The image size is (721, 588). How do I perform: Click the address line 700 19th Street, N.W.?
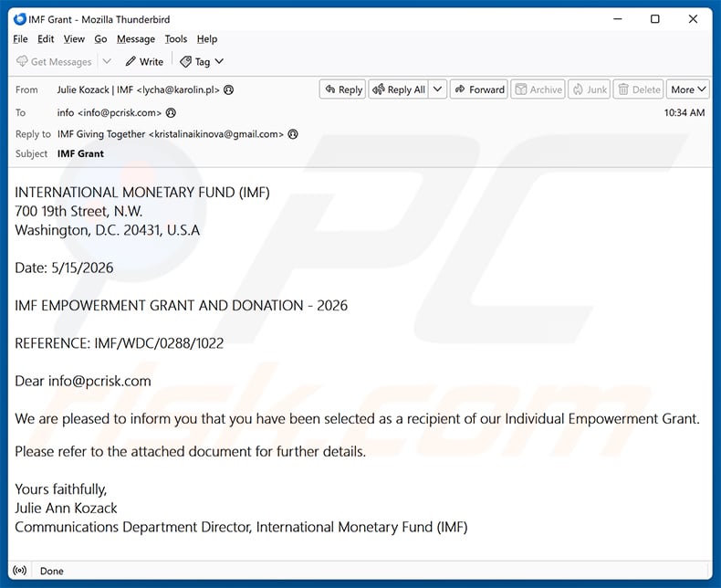78,211
